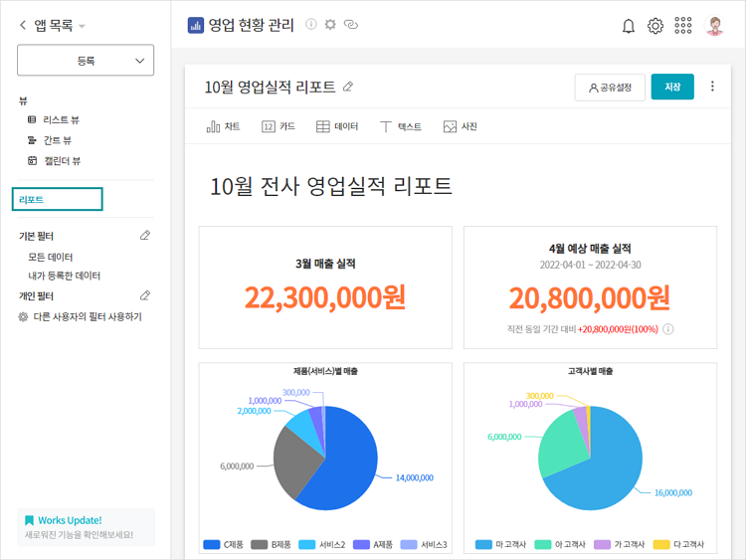Open the nine-dot apps grid
Viewport: 746px width, 560px height.
(x=683, y=26)
